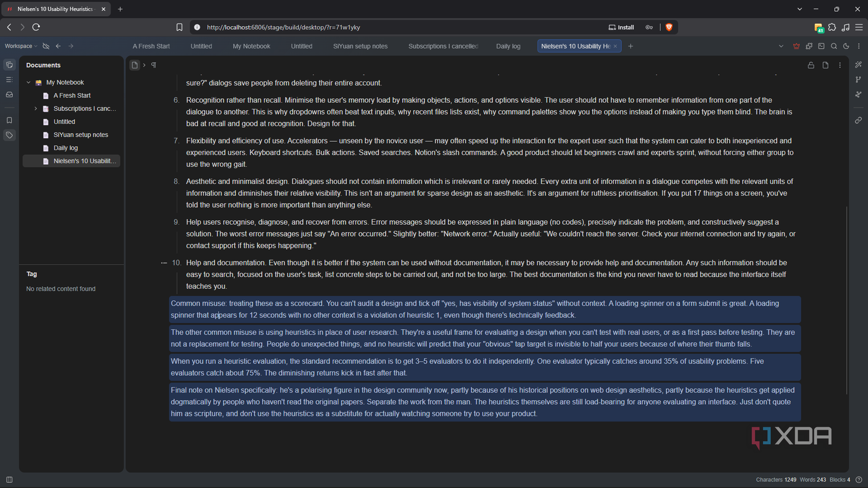
Task: Switch to the A Fresh Start tab
Action: tap(151, 46)
